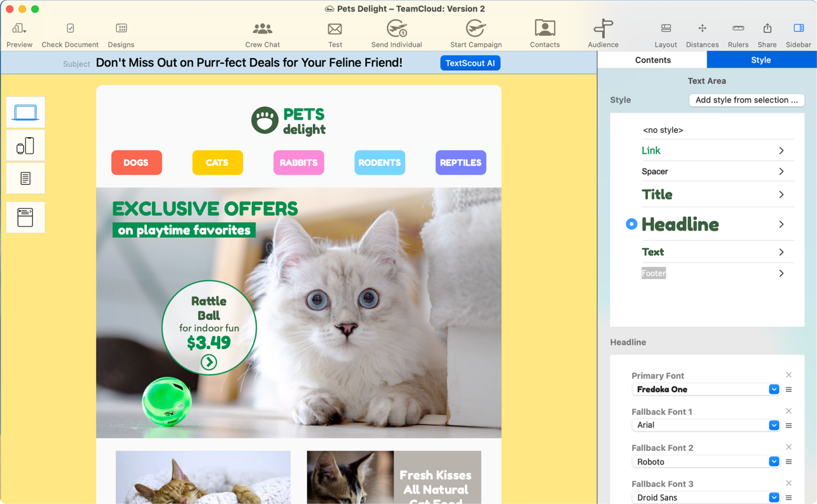Viewport: 817px width, 504px height.
Task: Expand the Title style options
Action: point(781,194)
